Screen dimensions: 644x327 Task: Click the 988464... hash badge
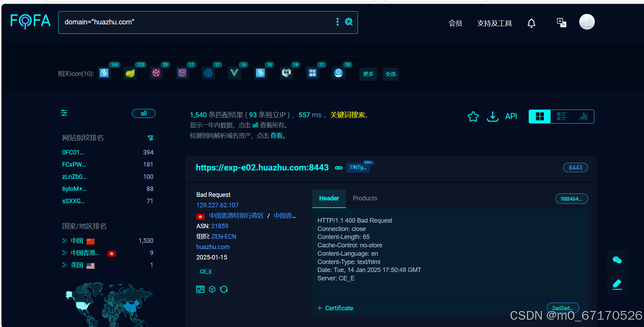click(571, 199)
